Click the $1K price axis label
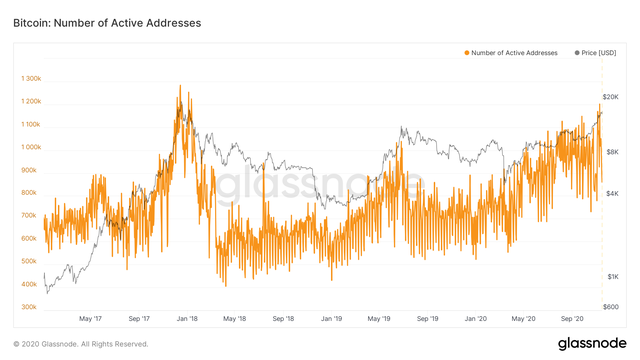 click(x=613, y=277)
